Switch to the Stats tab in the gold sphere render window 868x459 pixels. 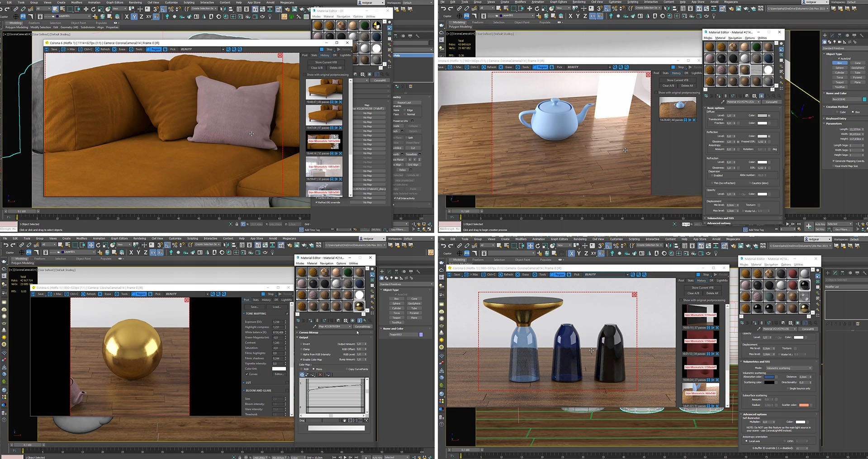(x=256, y=300)
